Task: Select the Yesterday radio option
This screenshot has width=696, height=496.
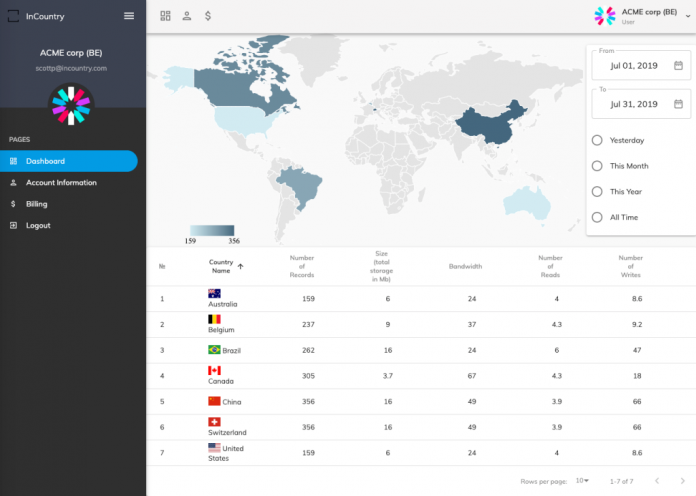Action: point(597,141)
